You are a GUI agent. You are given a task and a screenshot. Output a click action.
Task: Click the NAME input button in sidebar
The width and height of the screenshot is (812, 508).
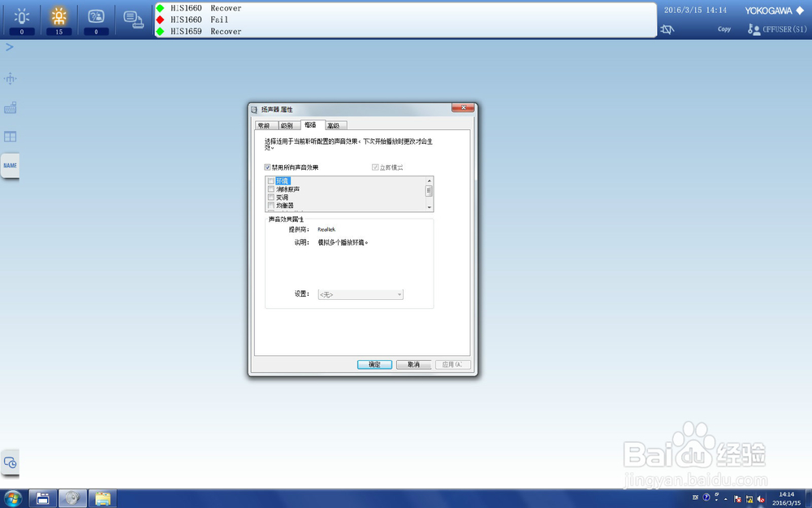click(x=10, y=165)
